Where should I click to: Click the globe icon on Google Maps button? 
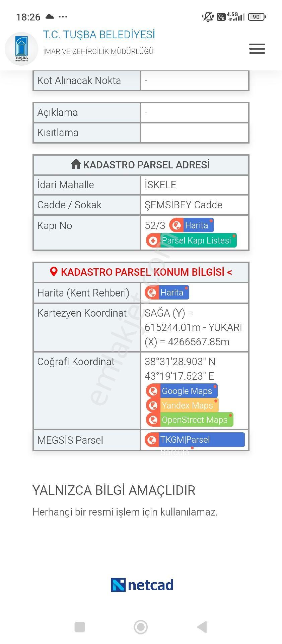click(x=153, y=391)
